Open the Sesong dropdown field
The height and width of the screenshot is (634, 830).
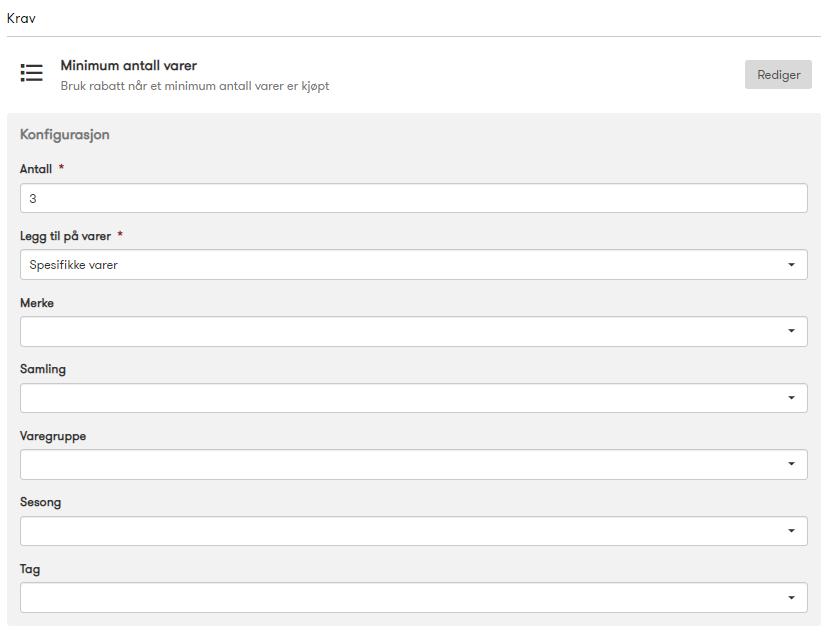click(414, 531)
